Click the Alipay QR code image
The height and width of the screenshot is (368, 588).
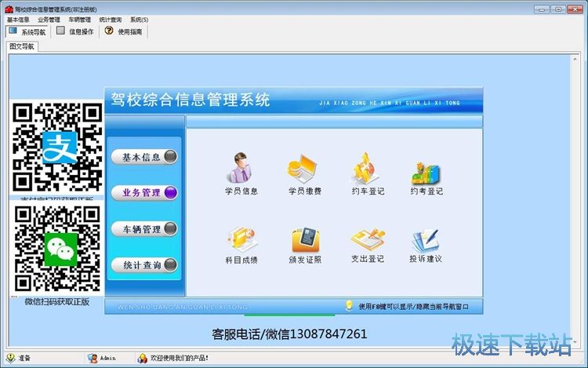point(57,148)
